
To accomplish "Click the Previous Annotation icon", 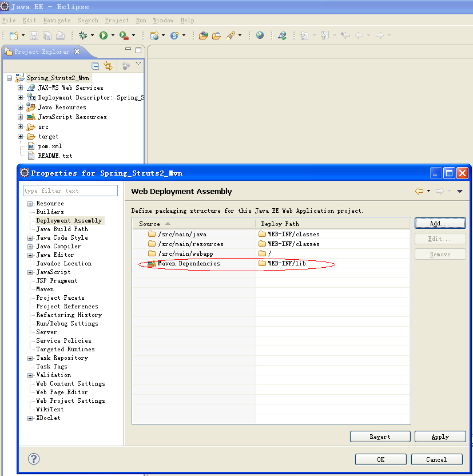I will click(x=325, y=35).
